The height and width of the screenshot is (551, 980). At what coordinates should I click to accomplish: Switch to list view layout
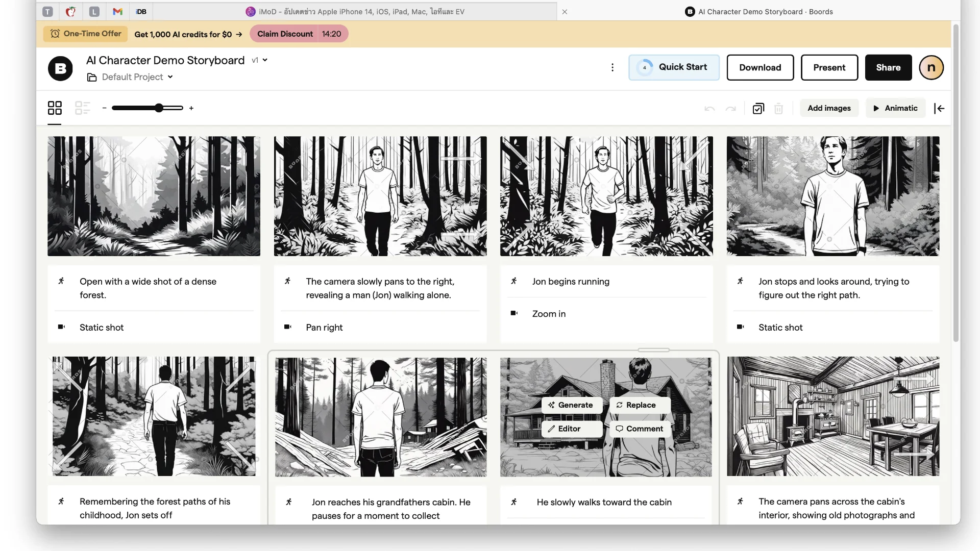[82, 108]
